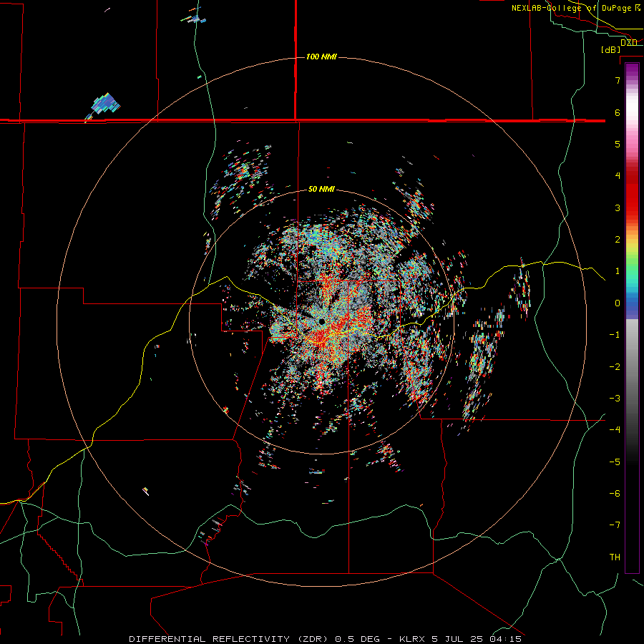644x644 pixels.
Task: Click the black radar site dot at center
Action: pyautogui.click(x=322, y=321)
